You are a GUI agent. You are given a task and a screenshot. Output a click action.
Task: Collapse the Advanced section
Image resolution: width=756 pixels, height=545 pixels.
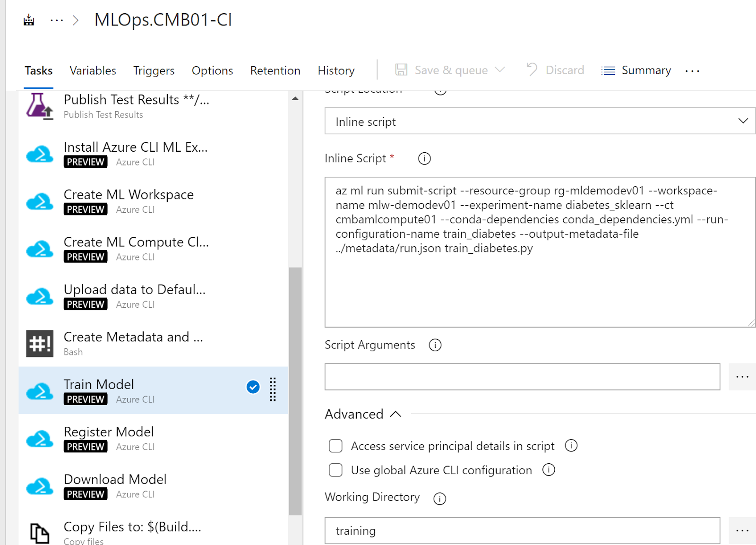pyautogui.click(x=395, y=414)
